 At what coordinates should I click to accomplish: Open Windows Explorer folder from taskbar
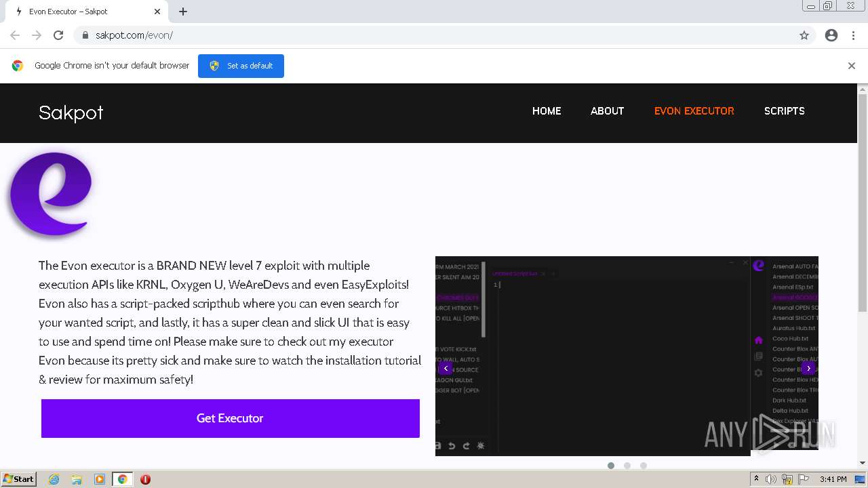pyautogui.click(x=77, y=479)
